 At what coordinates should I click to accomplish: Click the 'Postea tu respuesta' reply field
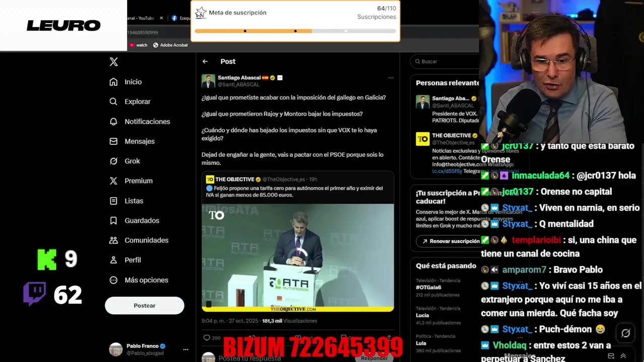click(x=250, y=358)
